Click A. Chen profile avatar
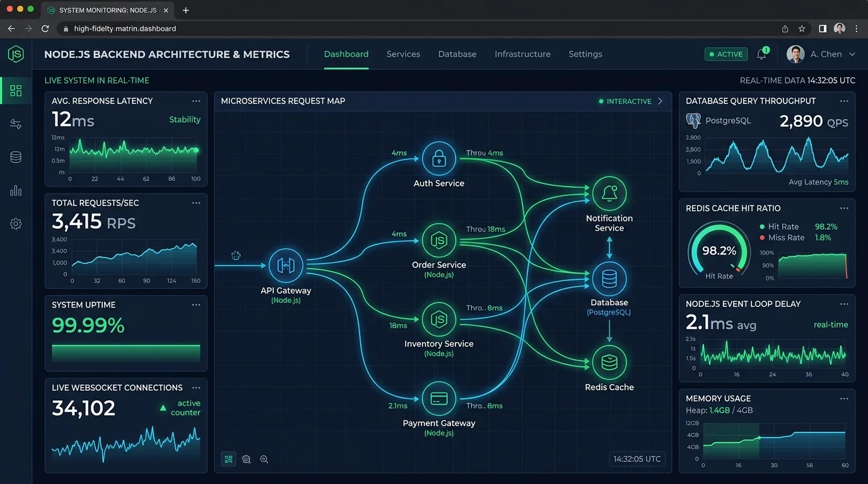The image size is (868, 484). pos(795,54)
